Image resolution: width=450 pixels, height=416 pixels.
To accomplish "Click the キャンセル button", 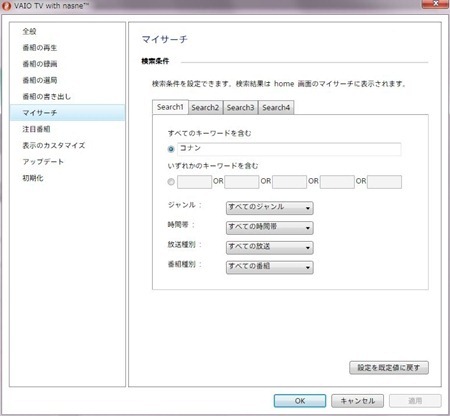I will 358,401.
